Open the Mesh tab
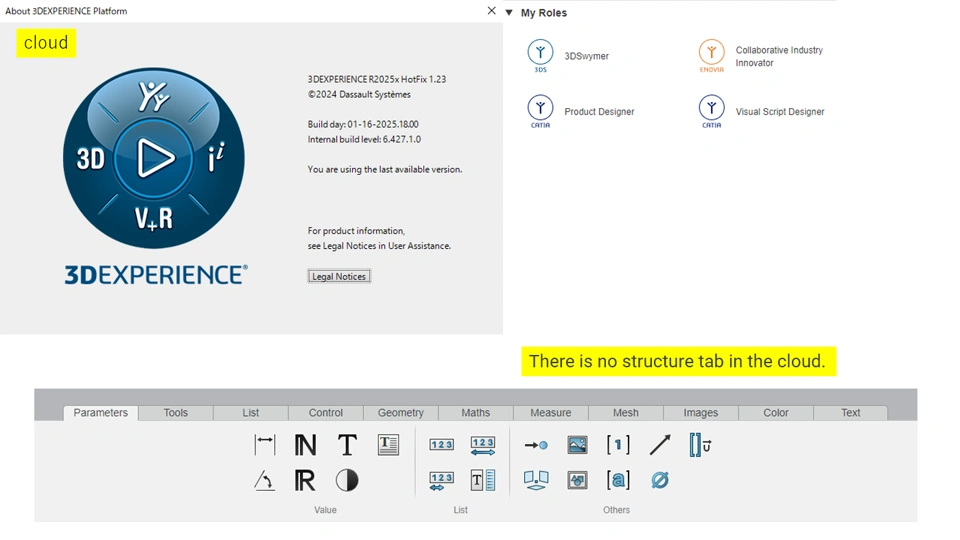 626,413
